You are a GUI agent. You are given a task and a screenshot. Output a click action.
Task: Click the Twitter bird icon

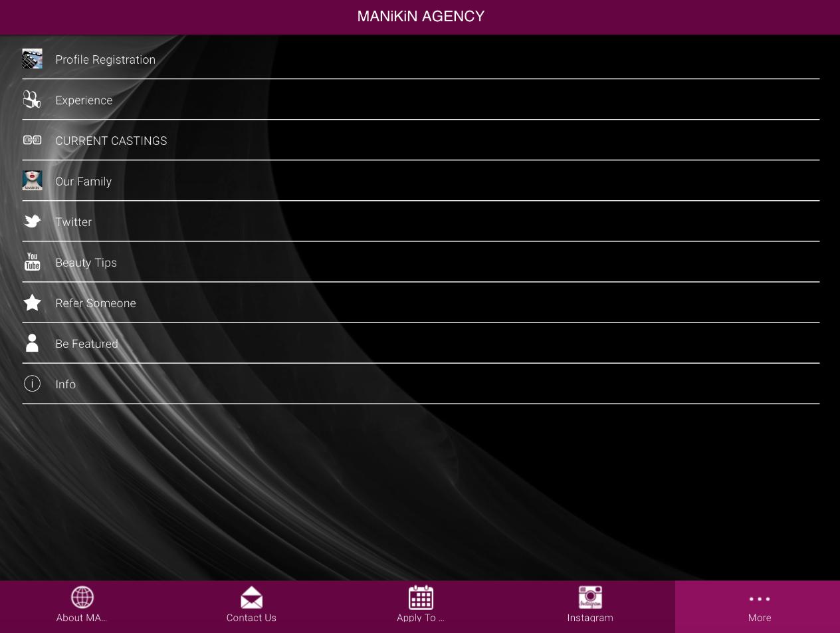pos(32,221)
